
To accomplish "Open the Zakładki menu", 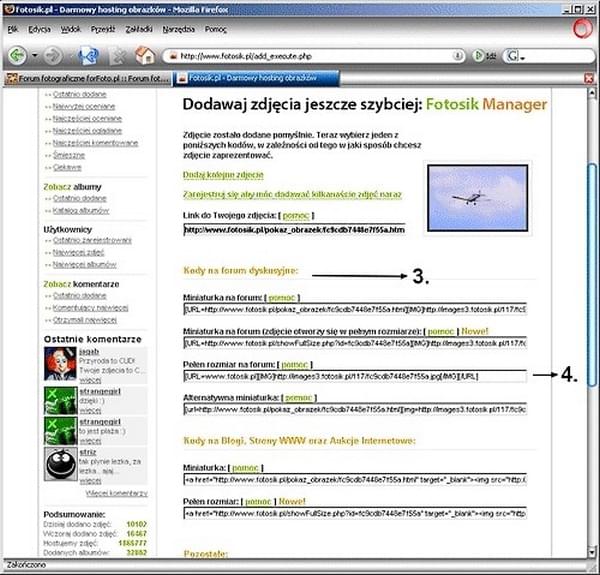I will pyautogui.click(x=139, y=29).
